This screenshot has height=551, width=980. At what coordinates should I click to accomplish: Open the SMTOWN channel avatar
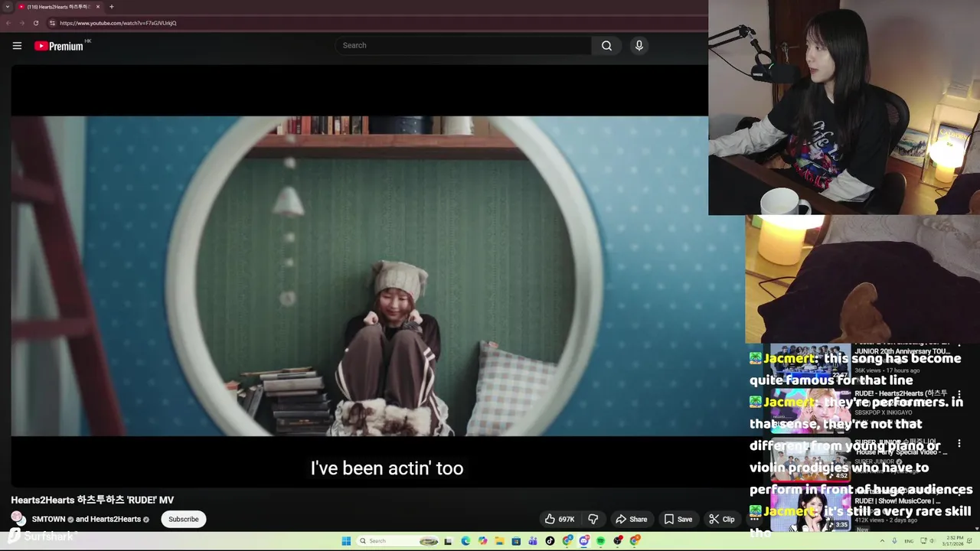tap(18, 518)
